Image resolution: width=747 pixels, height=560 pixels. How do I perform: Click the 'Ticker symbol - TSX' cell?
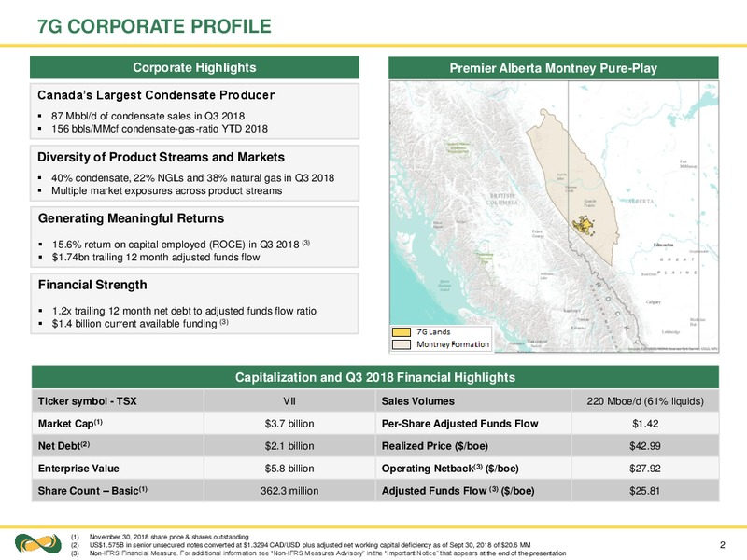point(118,401)
